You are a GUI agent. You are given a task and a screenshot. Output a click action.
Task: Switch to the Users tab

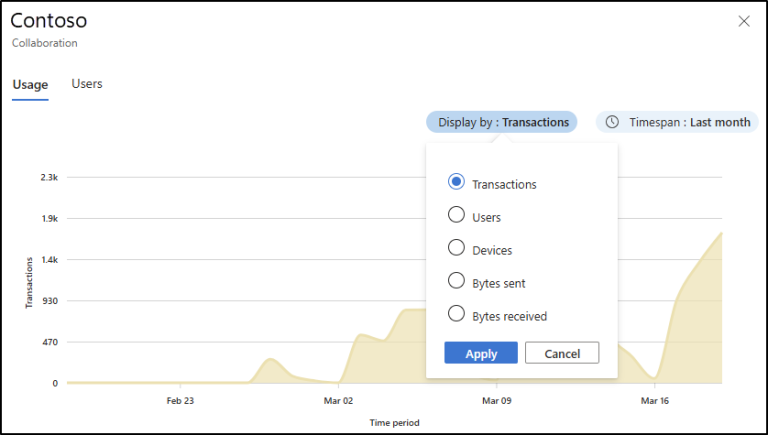pyautogui.click(x=87, y=84)
